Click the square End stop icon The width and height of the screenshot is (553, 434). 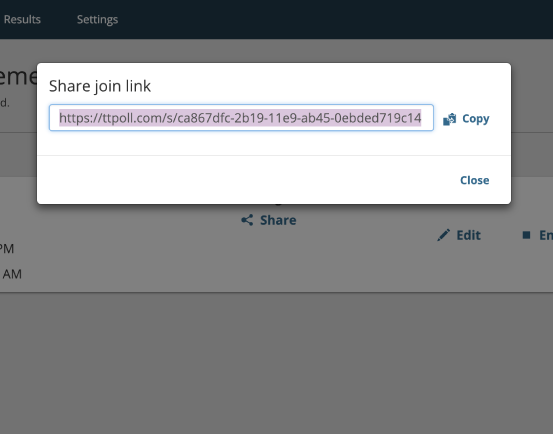[526, 235]
